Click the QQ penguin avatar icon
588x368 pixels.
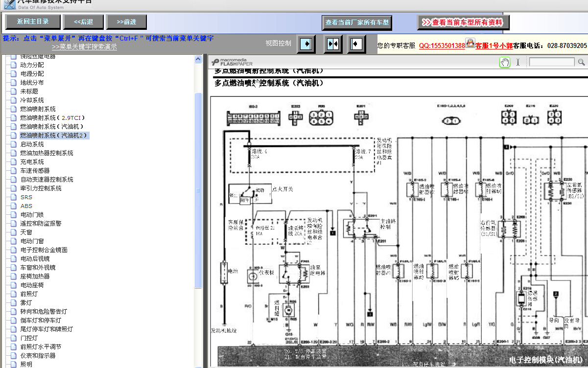(470, 44)
